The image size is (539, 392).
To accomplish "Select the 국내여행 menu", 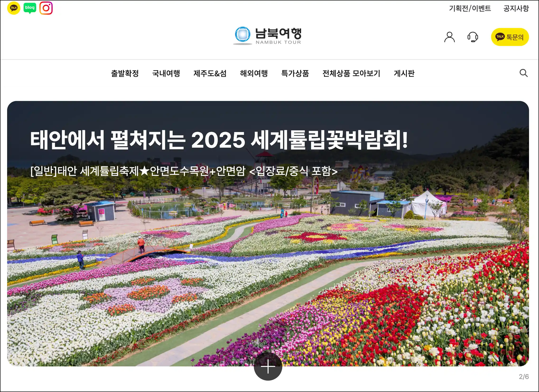I will coord(166,73).
